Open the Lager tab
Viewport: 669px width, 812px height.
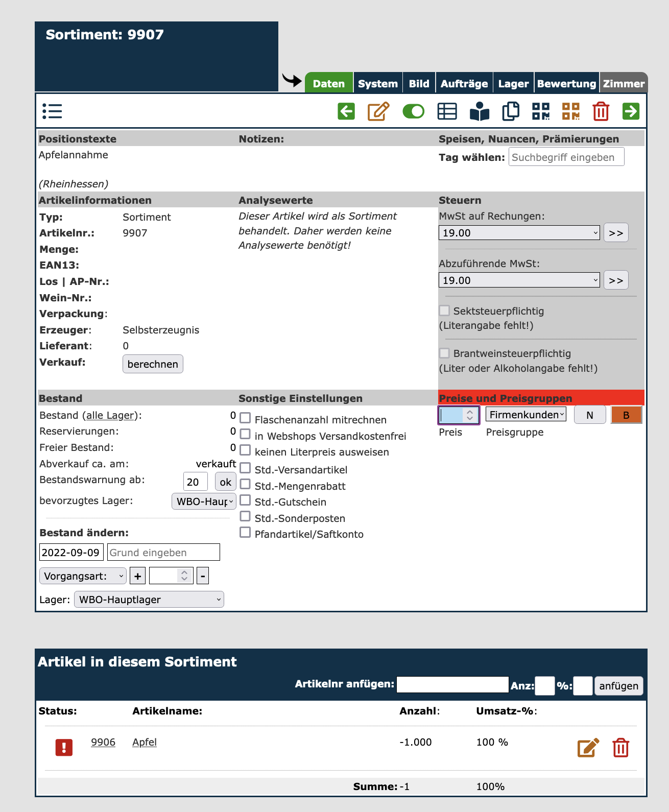513,84
